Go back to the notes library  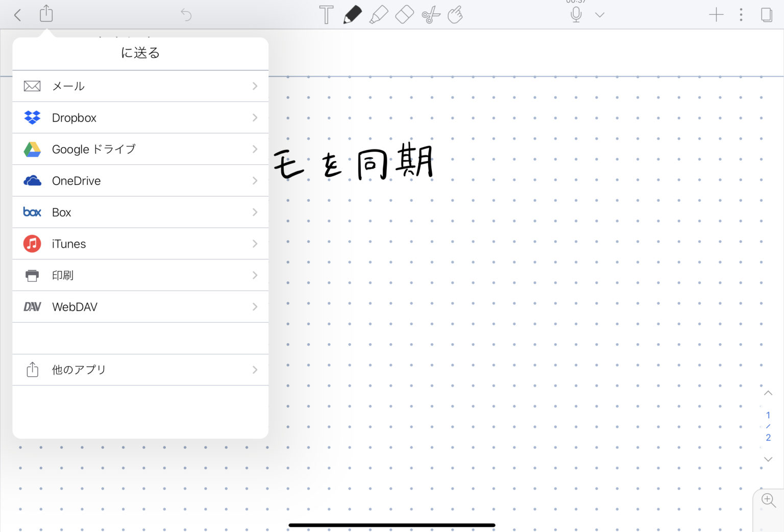(x=18, y=15)
